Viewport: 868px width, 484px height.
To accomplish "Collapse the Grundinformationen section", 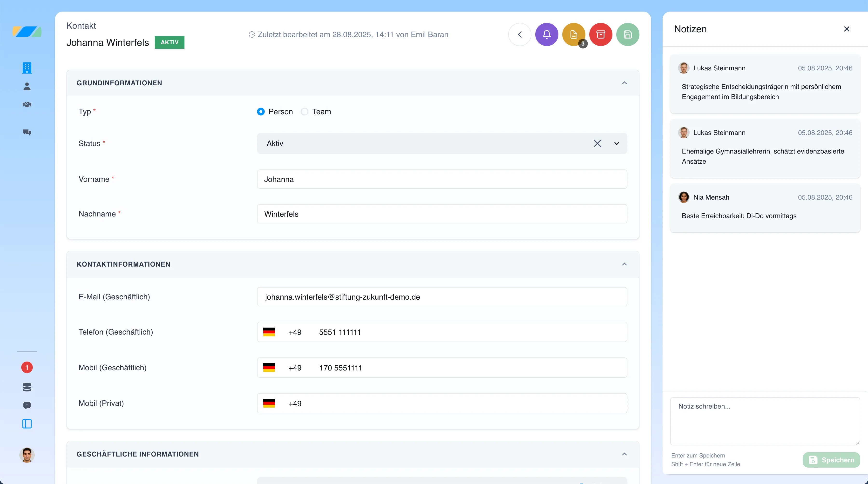I will click(624, 83).
